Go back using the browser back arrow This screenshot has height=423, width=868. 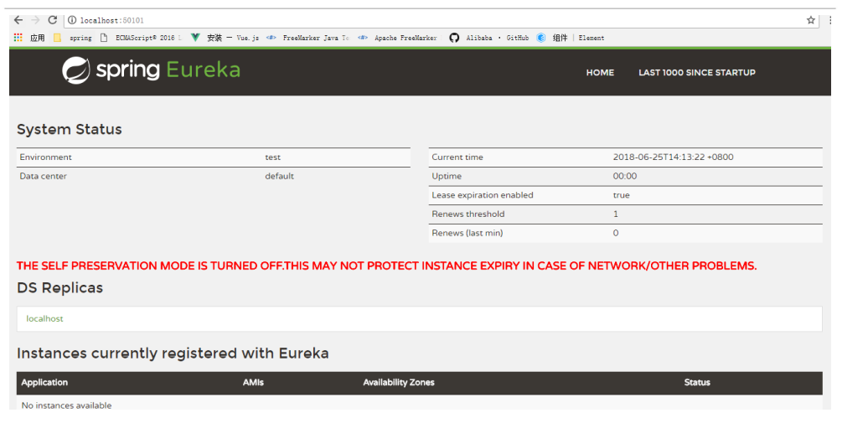coord(18,20)
